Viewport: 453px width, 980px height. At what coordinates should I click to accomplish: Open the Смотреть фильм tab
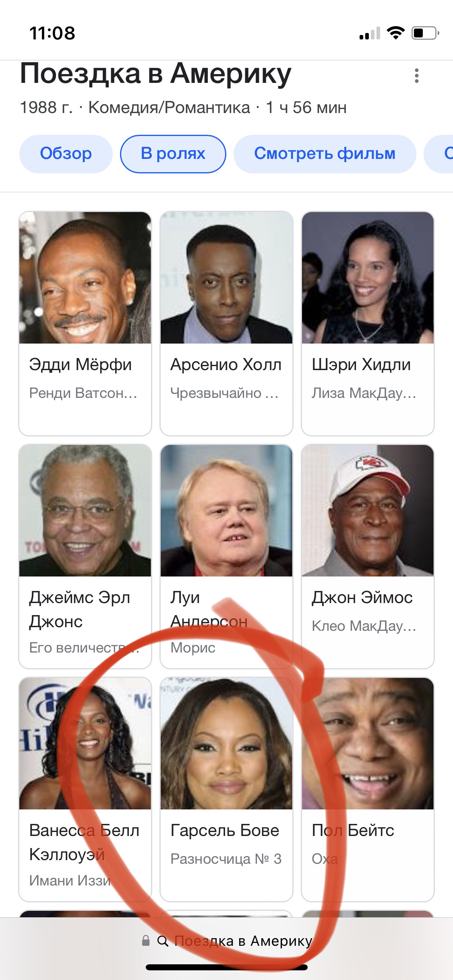[x=325, y=154]
